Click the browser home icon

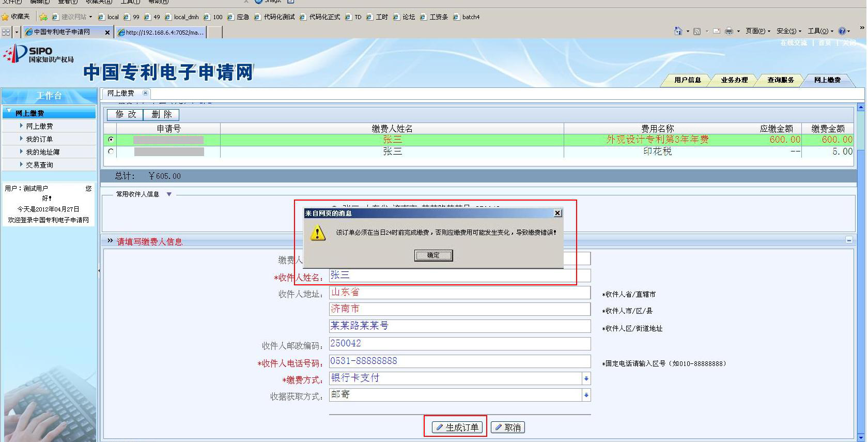pos(678,31)
